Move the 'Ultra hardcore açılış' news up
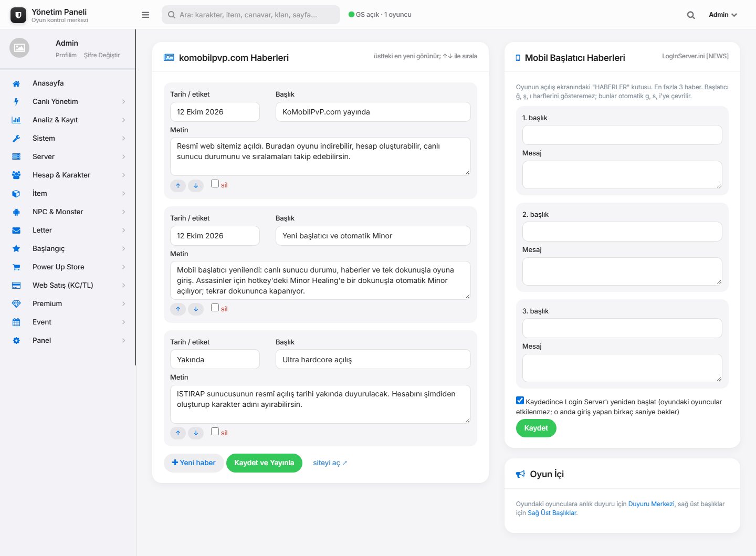 [x=178, y=433]
